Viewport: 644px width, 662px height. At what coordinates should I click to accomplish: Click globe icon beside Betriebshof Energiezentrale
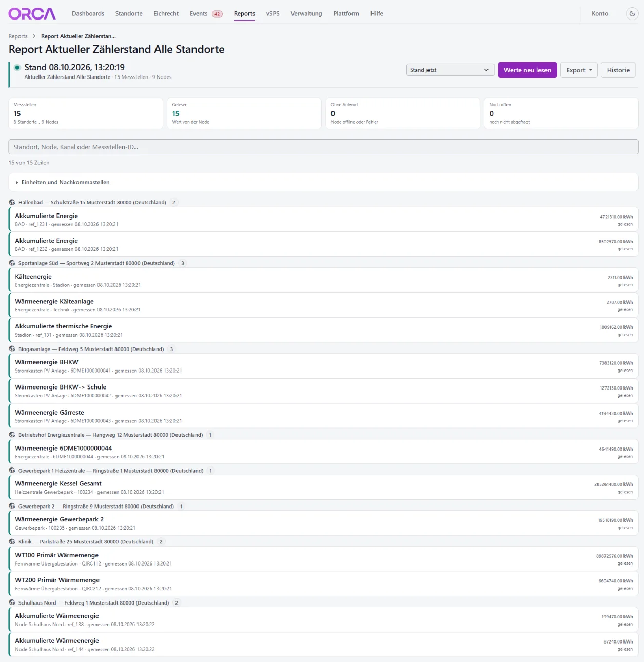click(12, 435)
